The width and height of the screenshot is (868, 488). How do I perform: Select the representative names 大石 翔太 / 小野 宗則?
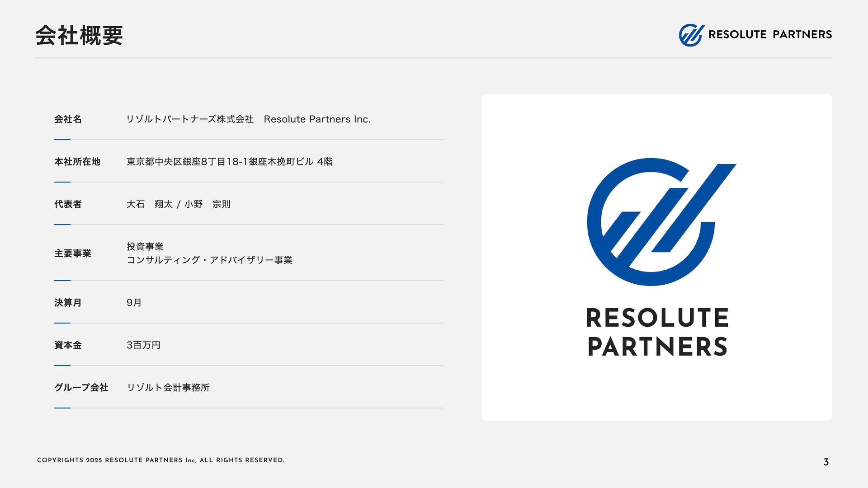click(178, 204)
